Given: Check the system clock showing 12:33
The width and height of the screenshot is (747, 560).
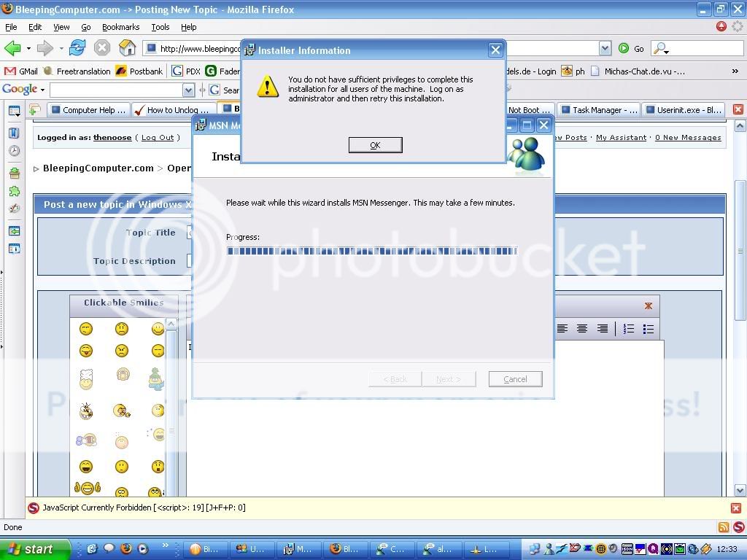Looking at the screenshot, I should coord(727,549).
